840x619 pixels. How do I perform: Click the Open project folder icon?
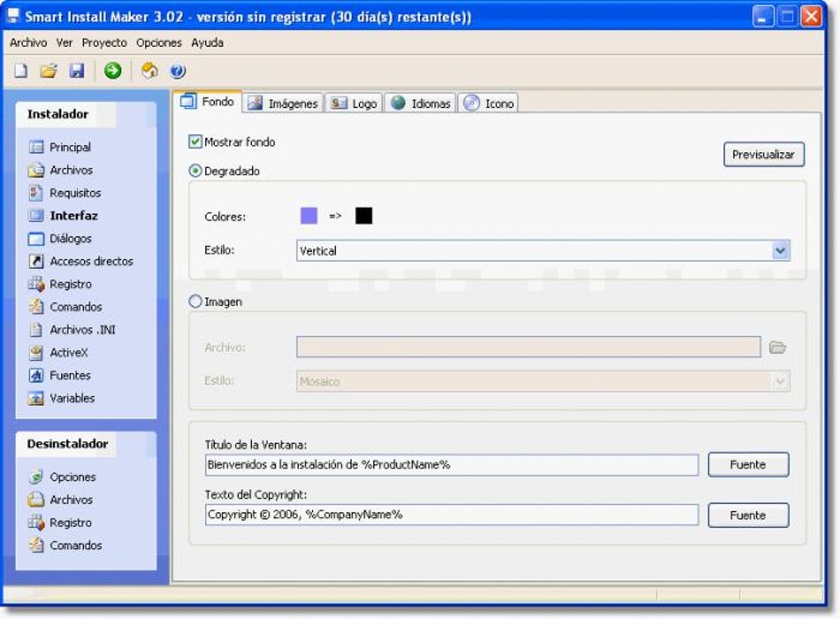[49, 70]
